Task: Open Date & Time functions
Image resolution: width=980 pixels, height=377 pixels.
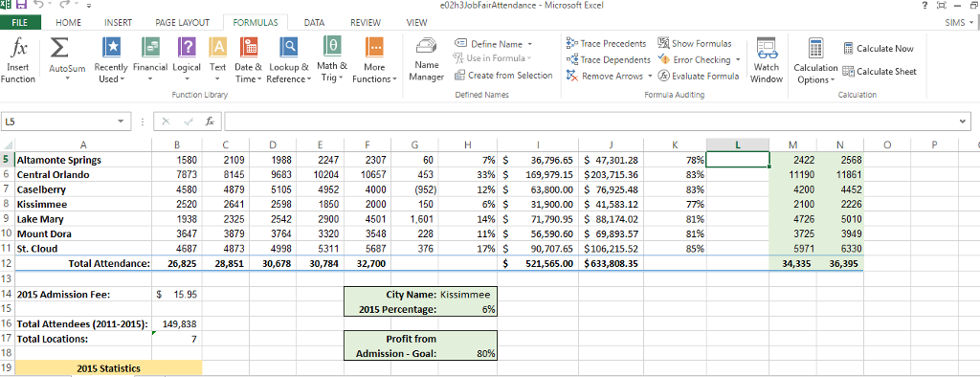Action: click(x=248, y=60)
